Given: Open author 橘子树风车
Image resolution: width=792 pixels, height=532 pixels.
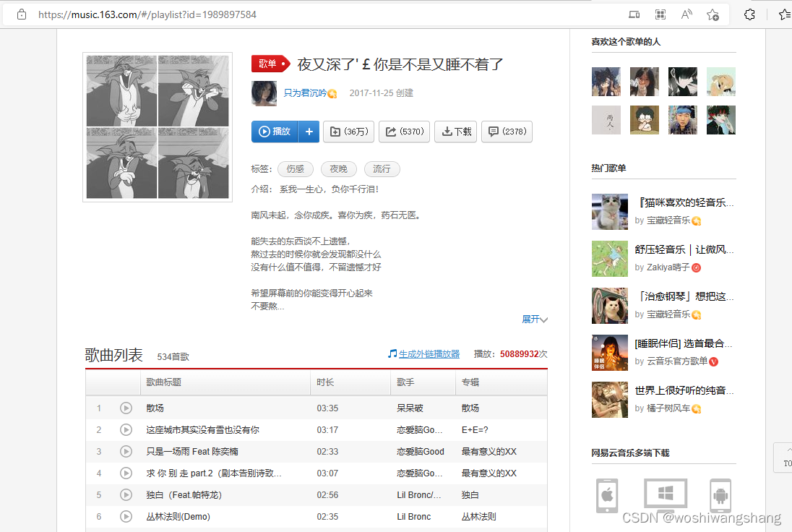Looking at the screenshot, I should (668, 408).
